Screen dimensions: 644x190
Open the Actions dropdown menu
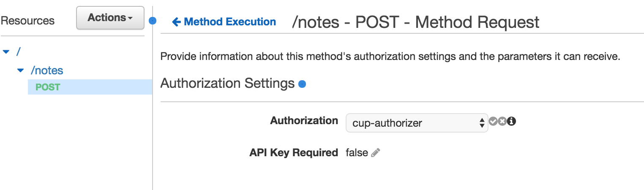click(110, 18)
